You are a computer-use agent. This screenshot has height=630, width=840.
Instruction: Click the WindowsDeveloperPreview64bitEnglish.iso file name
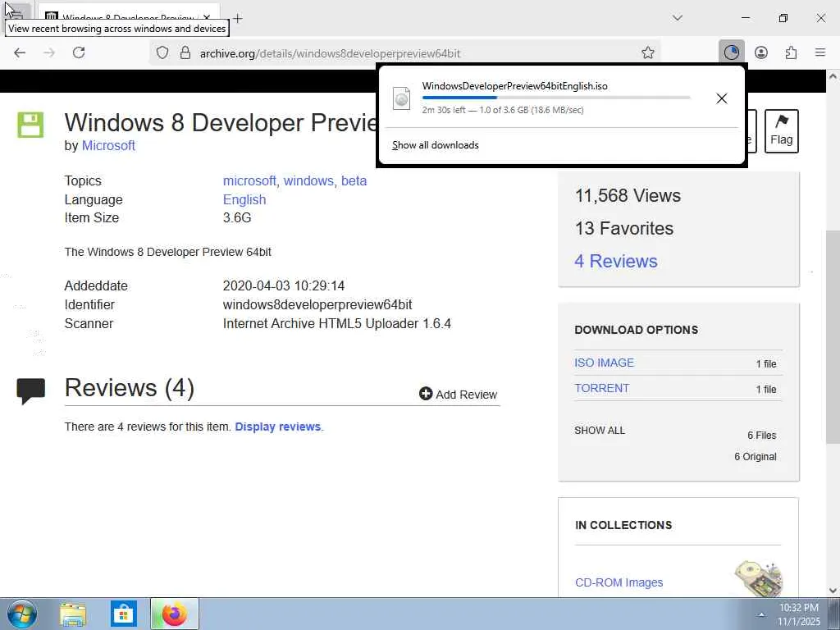coord(515,86)
